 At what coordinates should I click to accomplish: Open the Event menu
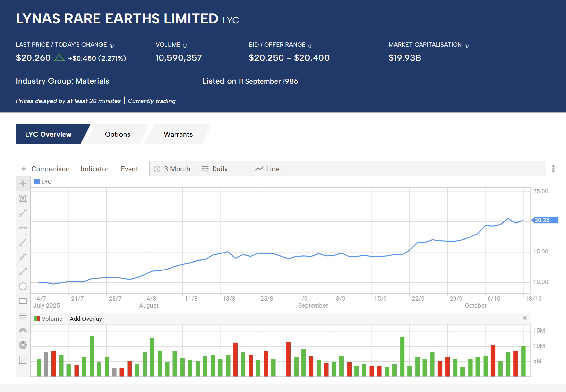pyautogui.click(x=129, y=169)
